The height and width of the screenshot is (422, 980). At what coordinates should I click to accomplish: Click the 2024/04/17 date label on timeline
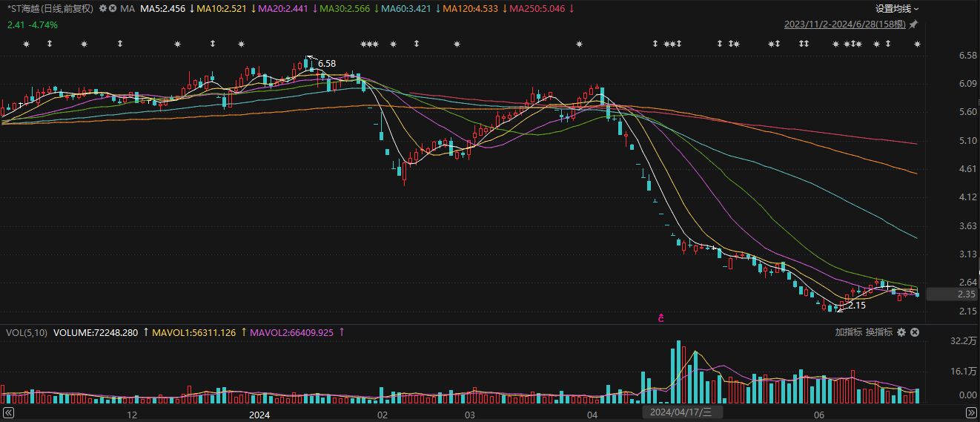point(681,412)
